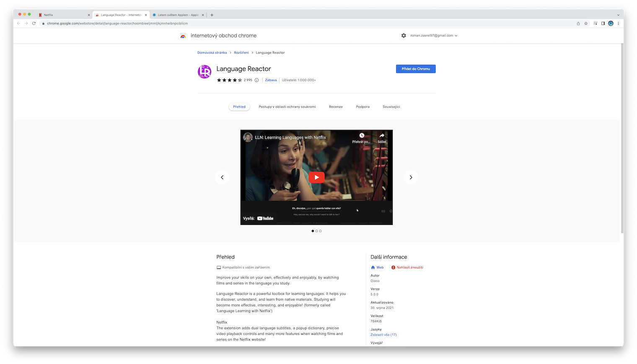Expand the account email dropdown

point(456,36)
